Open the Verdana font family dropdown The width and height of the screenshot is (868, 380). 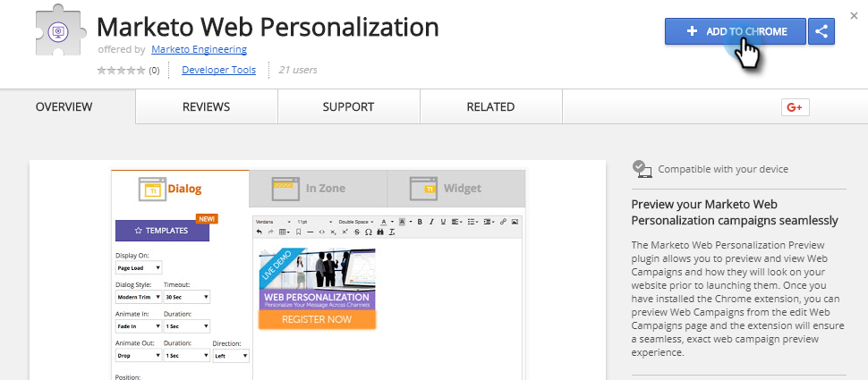tap(273, 222)
